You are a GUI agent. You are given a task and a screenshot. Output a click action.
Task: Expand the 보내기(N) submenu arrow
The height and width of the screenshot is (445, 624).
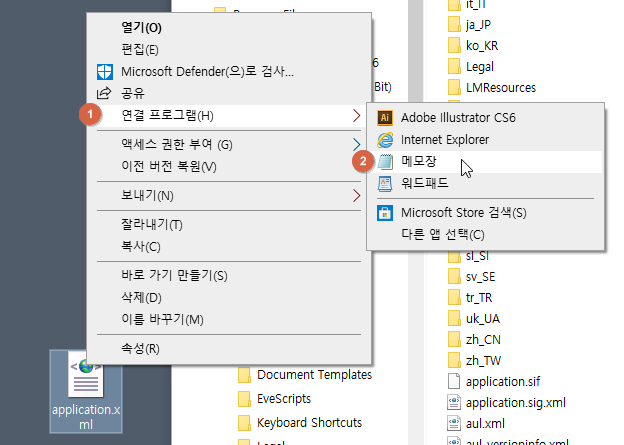point(357,195)
